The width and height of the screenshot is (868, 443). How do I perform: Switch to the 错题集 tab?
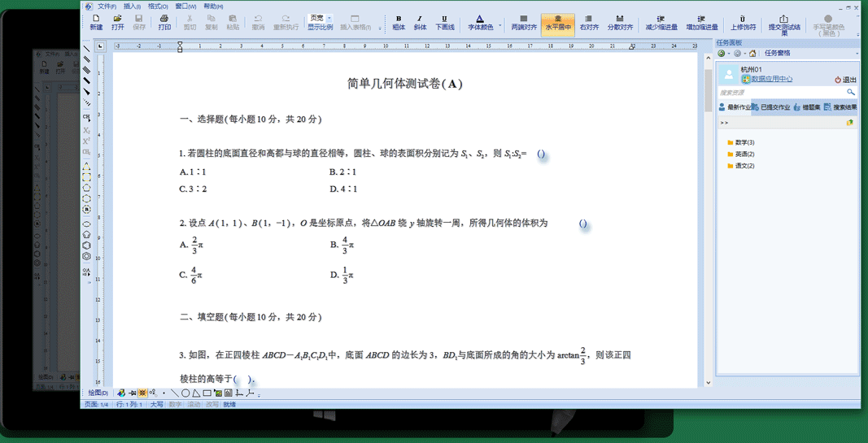tap(806, 107)
